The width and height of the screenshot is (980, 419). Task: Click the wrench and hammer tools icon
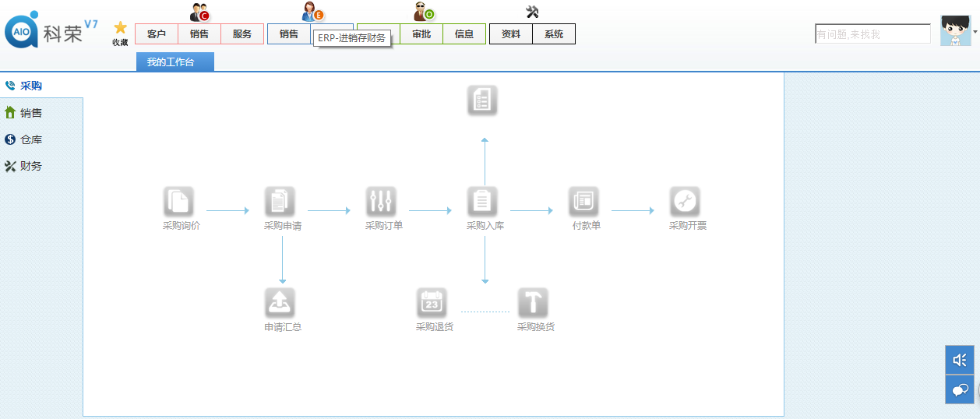pos(533,12)
